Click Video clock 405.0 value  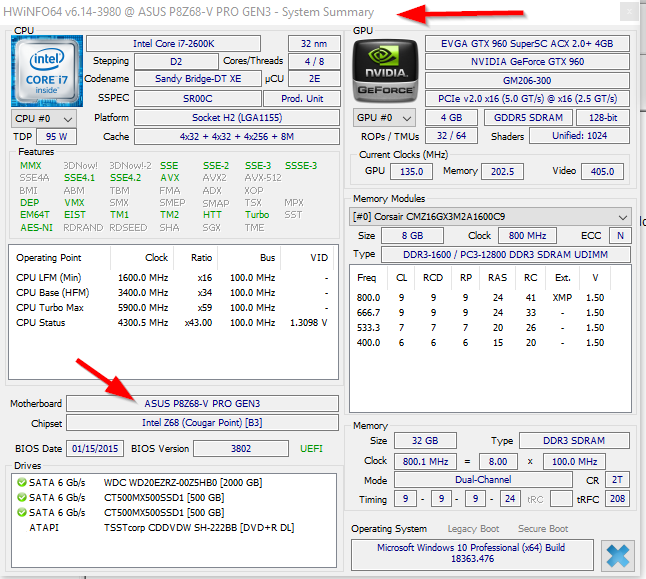(x=602, y=171)
